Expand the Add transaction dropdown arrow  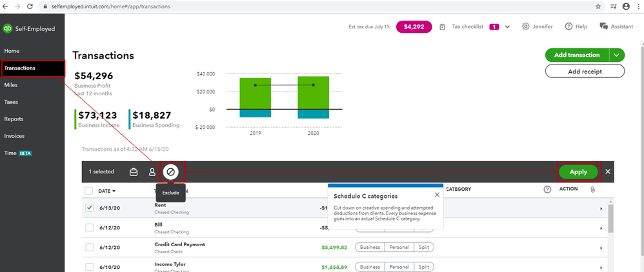(617, 55)
